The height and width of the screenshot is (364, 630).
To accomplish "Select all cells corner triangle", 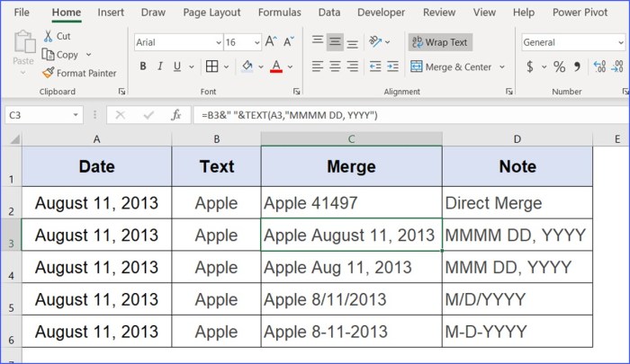I will 15,139.
